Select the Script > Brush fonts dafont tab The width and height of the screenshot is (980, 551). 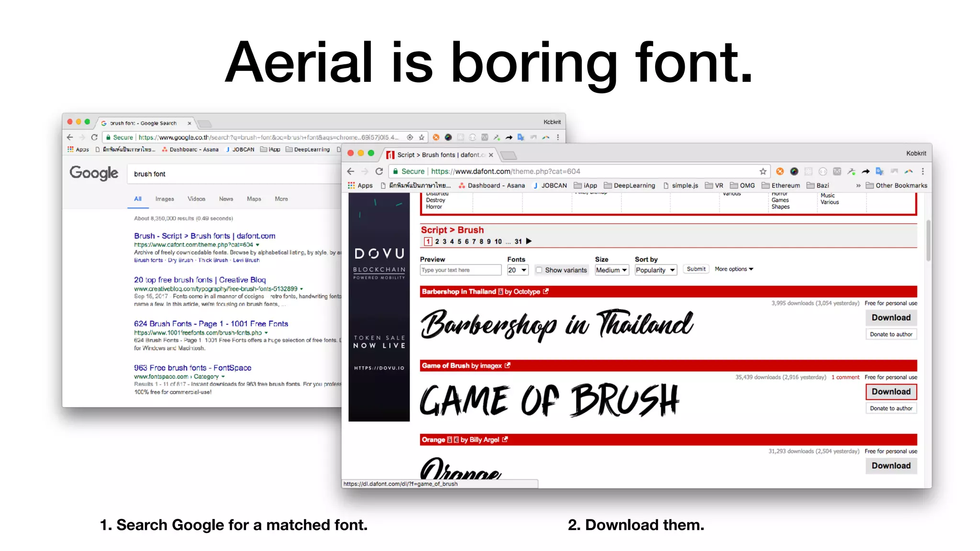point(440,154)
